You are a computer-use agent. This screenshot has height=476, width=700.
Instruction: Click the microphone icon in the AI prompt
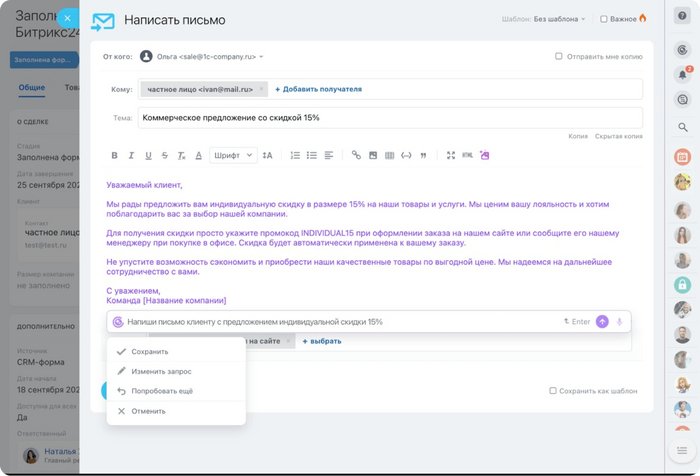[x=620, y=322]
